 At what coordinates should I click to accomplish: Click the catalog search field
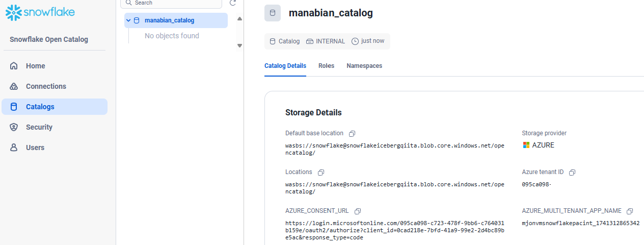tap(173, 3)
